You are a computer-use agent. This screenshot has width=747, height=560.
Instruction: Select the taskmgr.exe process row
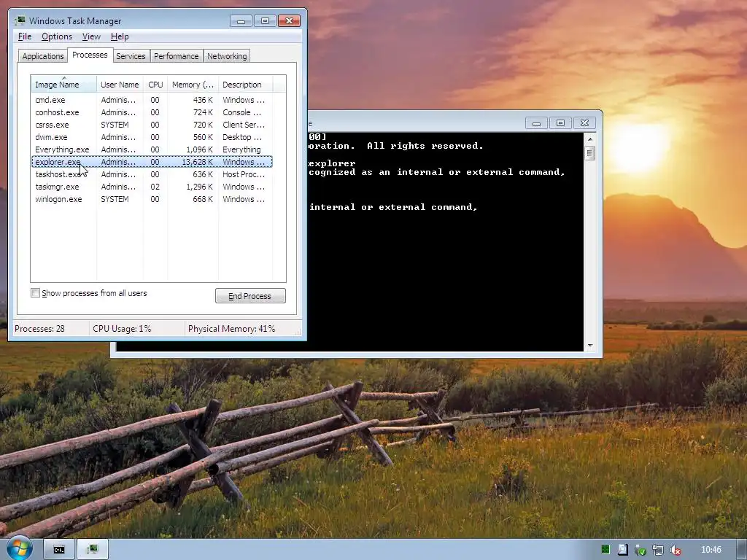click(x=152, y=187)
